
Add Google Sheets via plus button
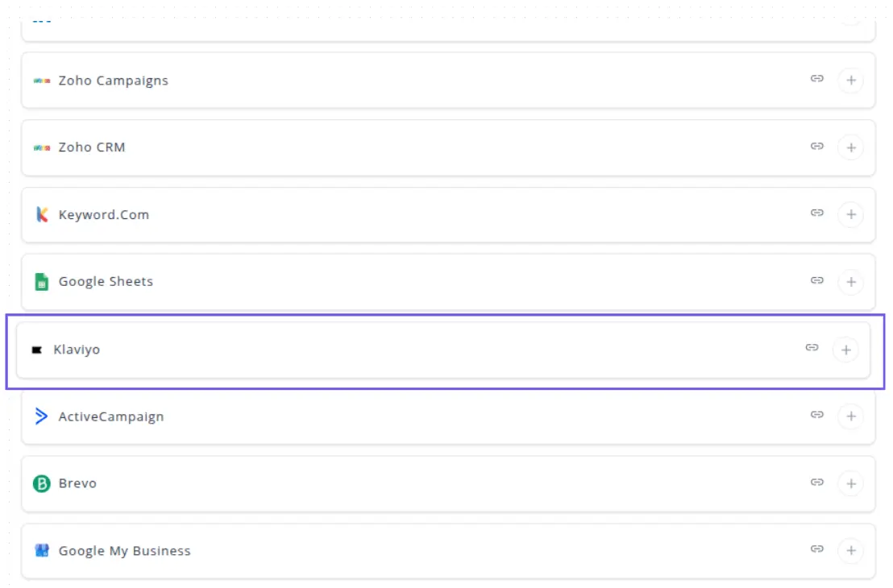(x=850, y=282)
